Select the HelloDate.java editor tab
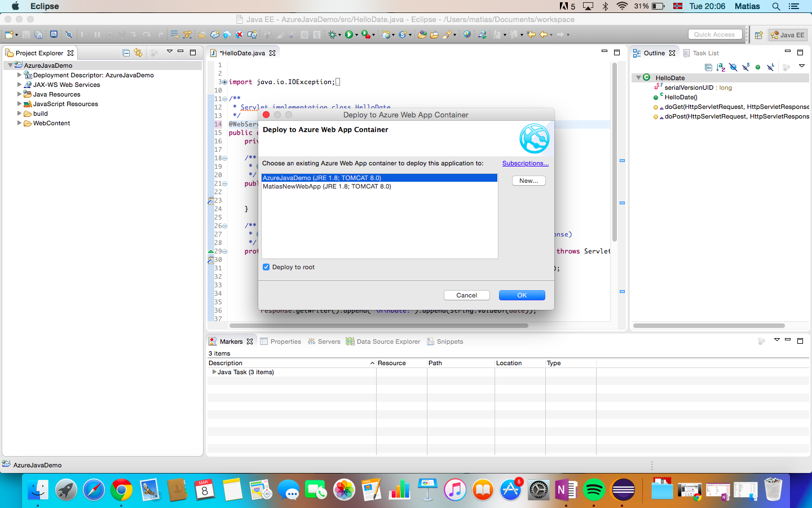 (242, 53)
